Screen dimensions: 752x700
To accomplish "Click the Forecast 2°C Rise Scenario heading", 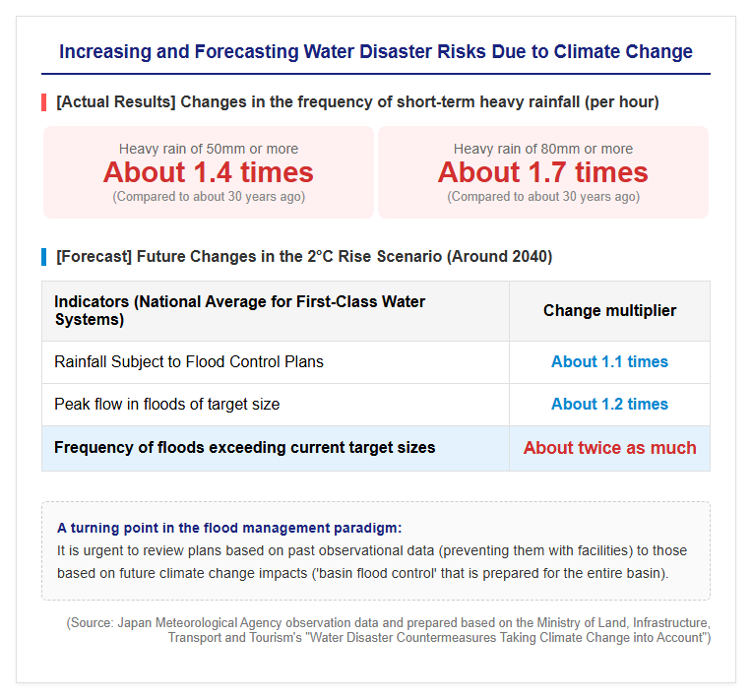I will coord(304,257).
